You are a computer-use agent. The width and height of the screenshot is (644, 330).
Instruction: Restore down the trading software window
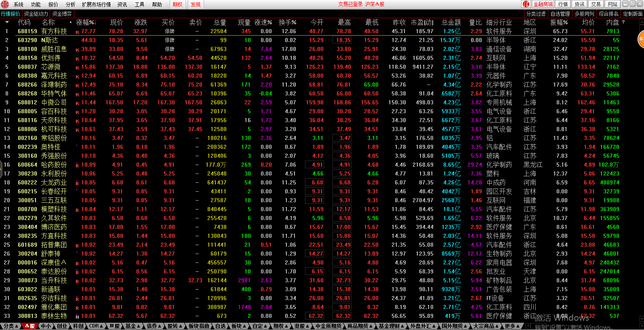point(632,4)
